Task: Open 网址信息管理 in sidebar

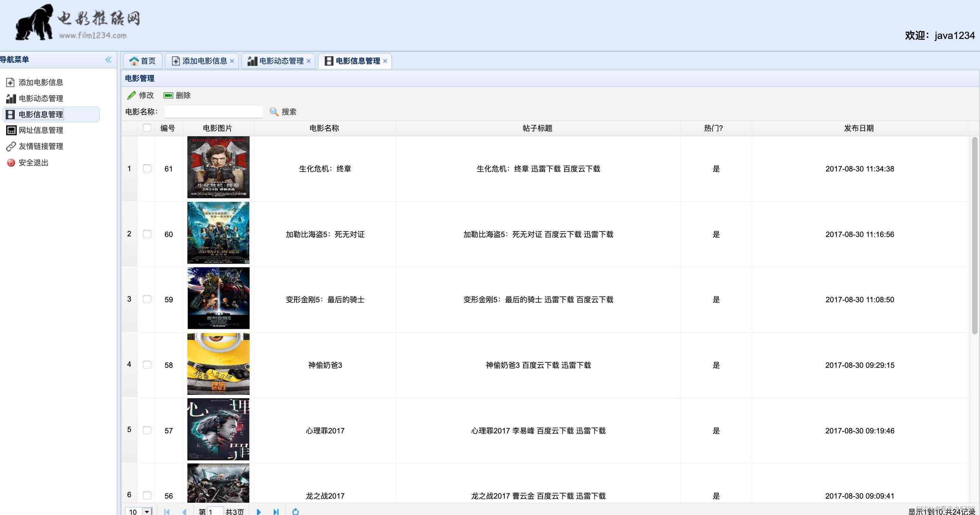Action: (x=41, y=130)
